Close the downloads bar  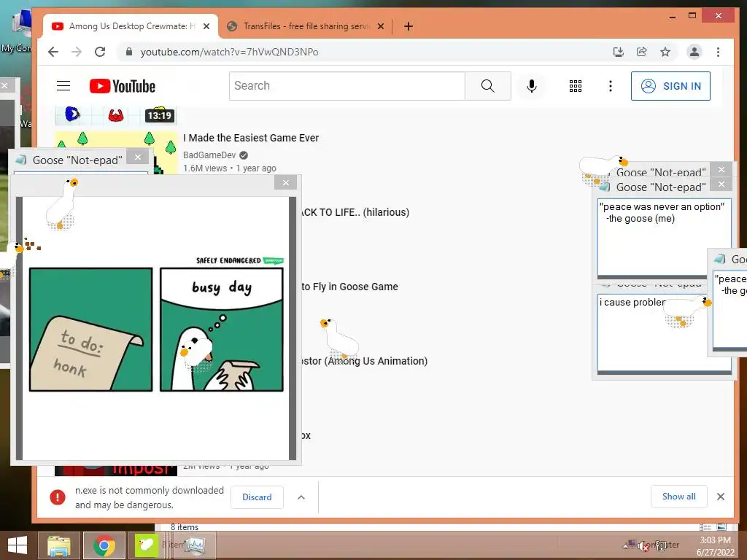[x=721, y=497]
